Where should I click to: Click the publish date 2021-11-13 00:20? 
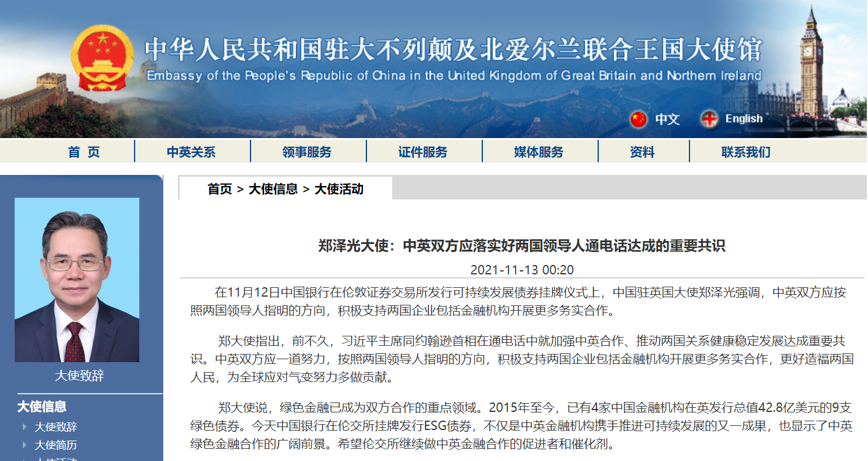pos(522,270)
